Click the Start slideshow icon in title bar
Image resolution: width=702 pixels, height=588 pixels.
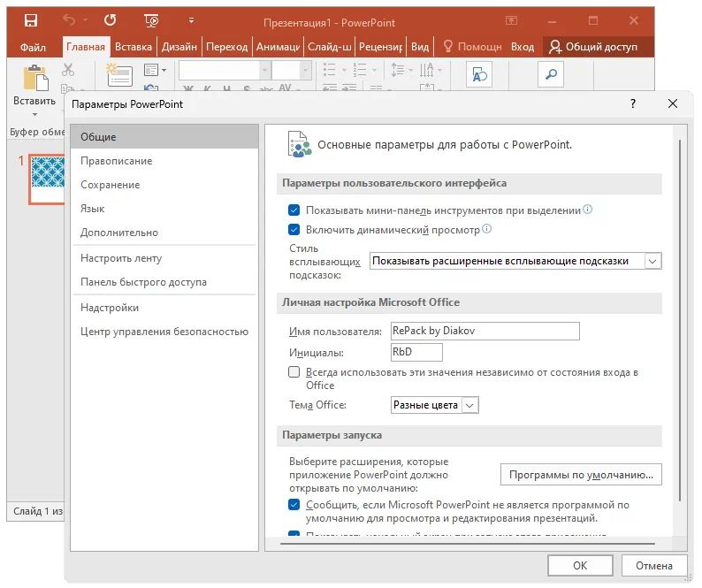click(150, 19)
